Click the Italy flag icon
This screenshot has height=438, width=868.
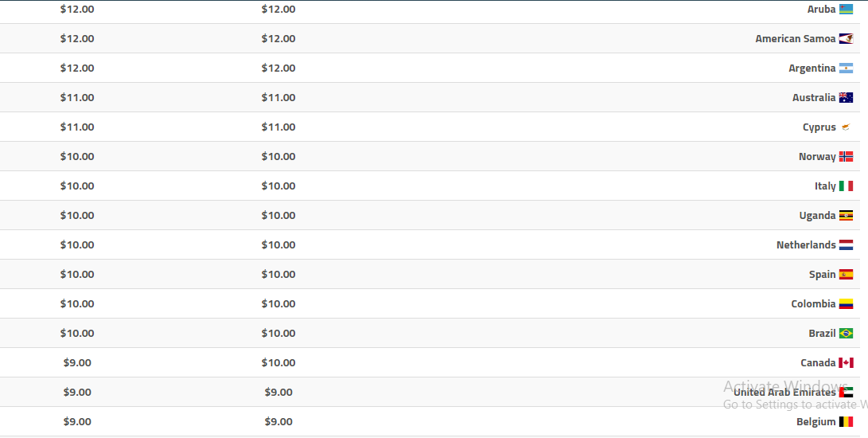coord(846,186)
